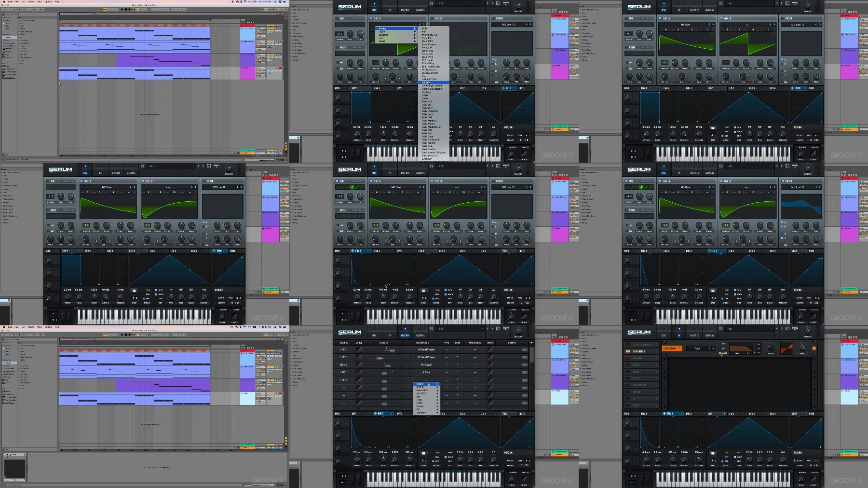The height and width of the screenshot is (488, 868).
Task: Click the previous Tube type arrow in Distortion
Action: pos(709,349)
